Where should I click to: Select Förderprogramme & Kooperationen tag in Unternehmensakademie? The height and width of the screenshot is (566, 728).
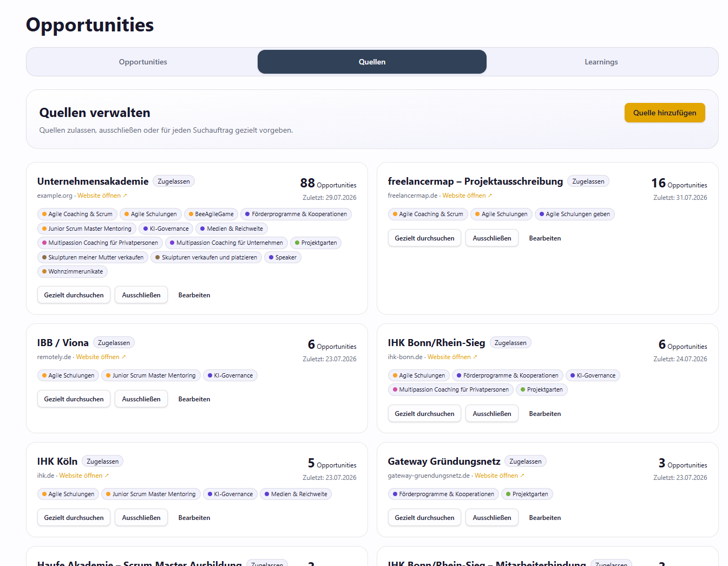tap(296, 214)
